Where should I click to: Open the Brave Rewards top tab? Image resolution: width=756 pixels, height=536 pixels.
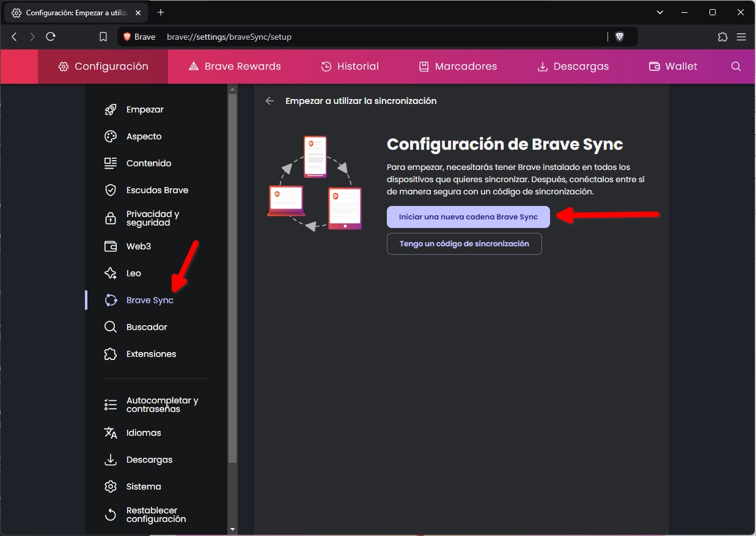235,67
